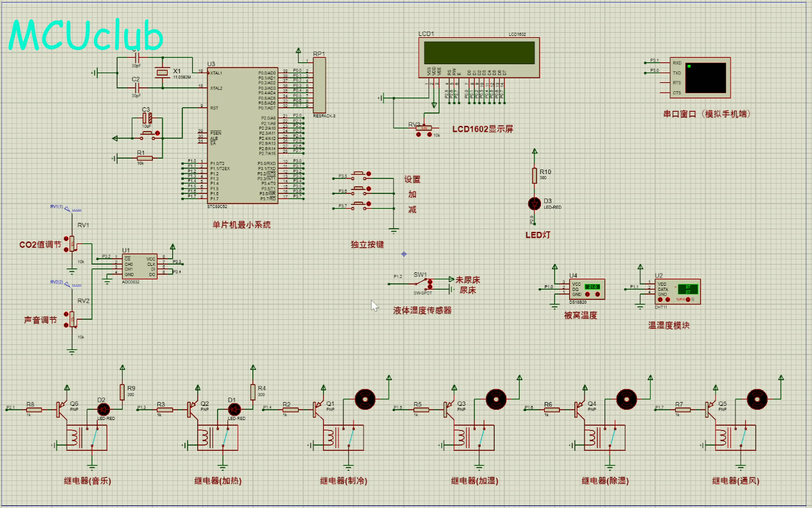Image resolution: width=812 pixels, height=508 pixels.
Task: Select the LCD1602 display screen
Action: (x=478, y=52)
